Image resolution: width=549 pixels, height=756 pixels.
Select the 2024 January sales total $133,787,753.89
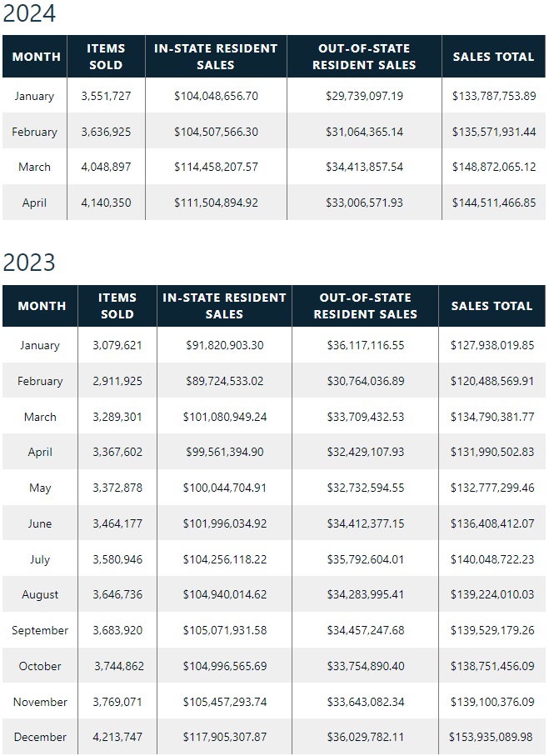494,96
